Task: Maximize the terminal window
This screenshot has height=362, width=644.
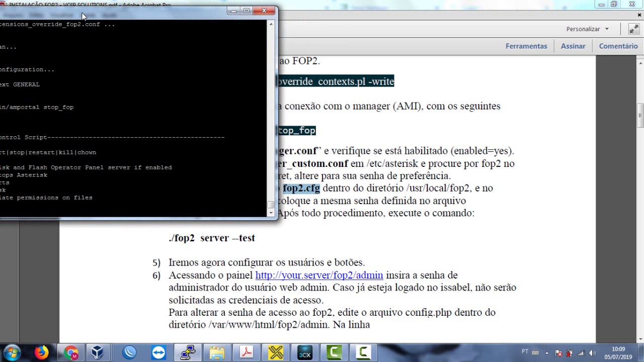Action: pos(247,11)
